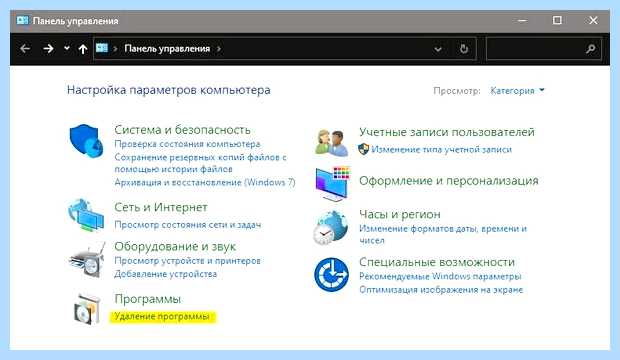Screen dimensions: 620x360
Task: Open the Network and Internet globe icon
Action: coord(86,215)
